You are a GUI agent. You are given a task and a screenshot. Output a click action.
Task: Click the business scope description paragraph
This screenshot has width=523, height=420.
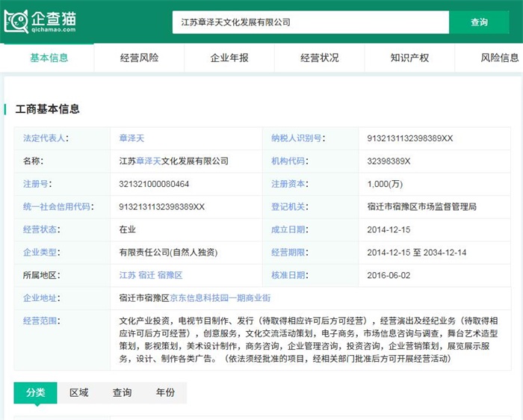tap(309, 339)
